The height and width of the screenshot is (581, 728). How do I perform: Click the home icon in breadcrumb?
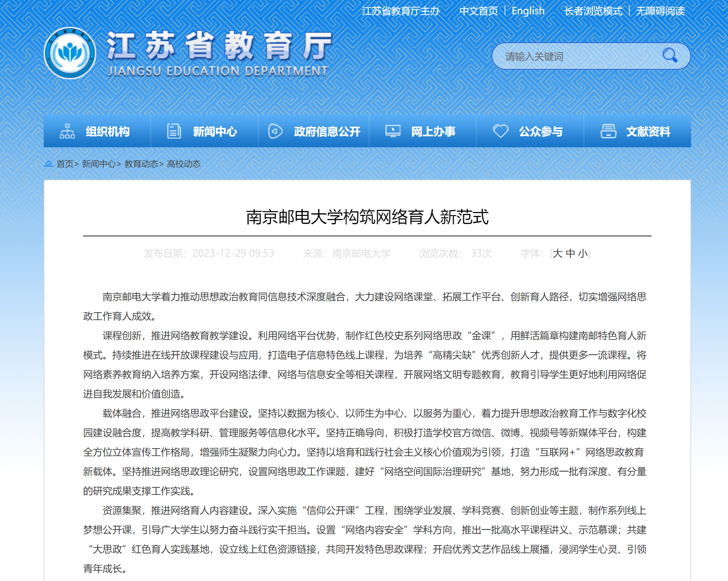49,164
